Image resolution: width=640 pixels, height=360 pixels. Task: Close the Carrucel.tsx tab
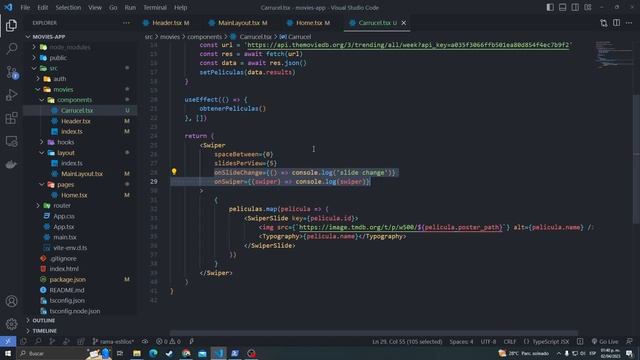(x=404, y=23)
